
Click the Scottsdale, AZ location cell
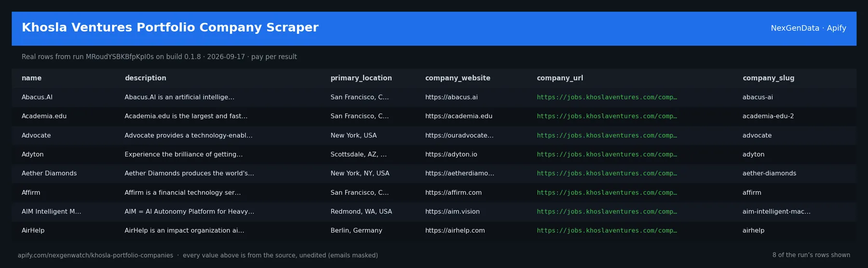(359, 154)
